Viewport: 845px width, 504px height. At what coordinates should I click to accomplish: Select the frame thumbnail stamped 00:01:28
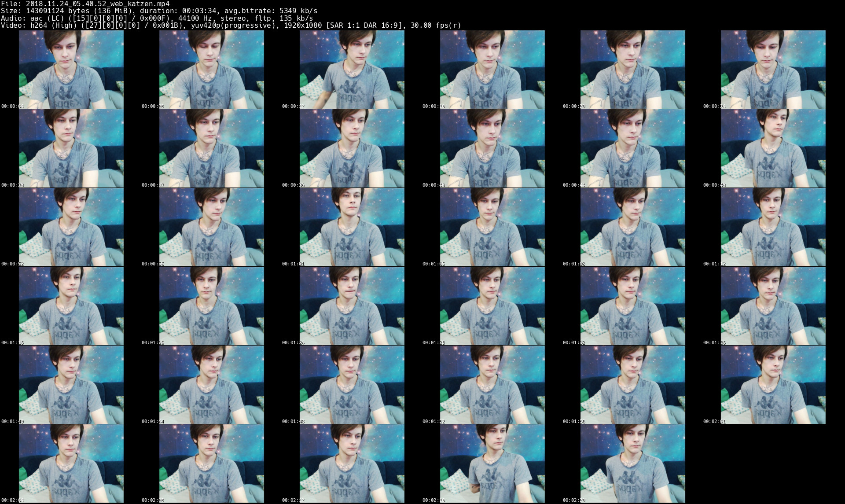(x=492, y=306)
